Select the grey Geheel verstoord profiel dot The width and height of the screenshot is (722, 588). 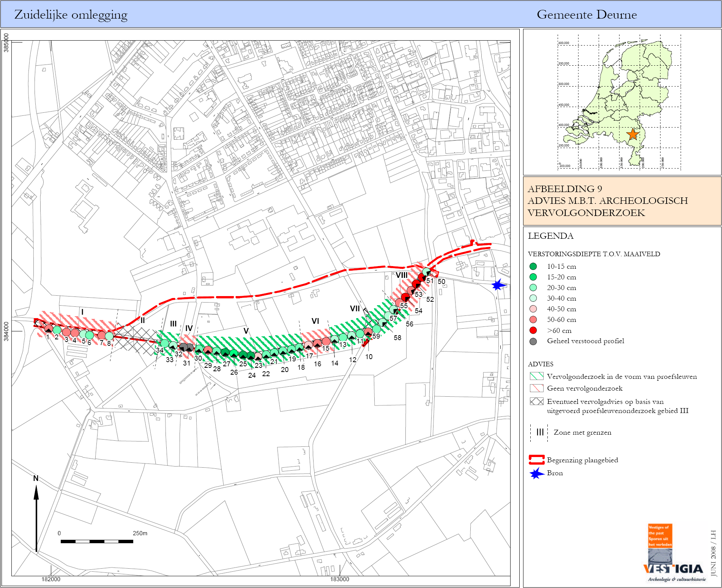(533, 341)
